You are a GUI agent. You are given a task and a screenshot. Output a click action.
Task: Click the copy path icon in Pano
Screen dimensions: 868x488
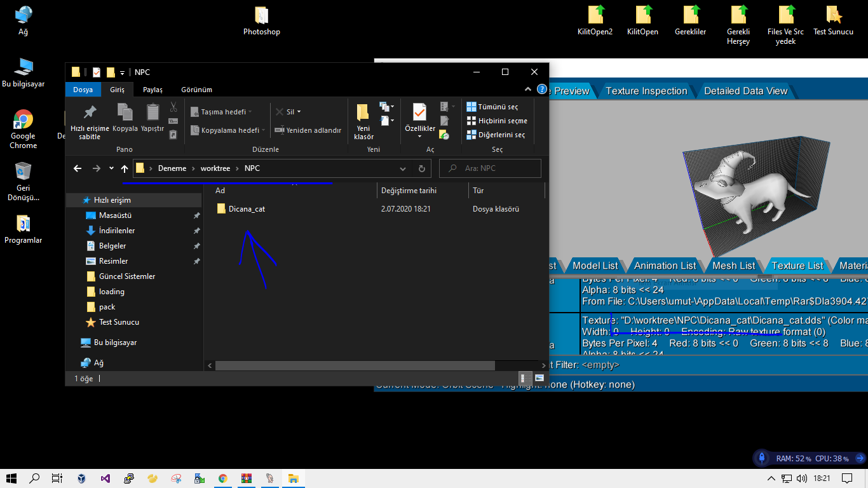pos(173,121)
